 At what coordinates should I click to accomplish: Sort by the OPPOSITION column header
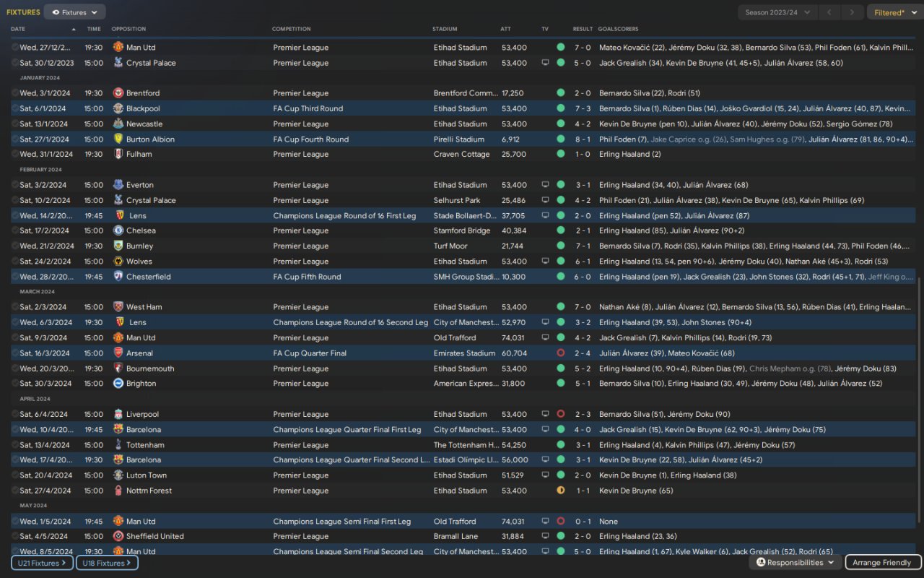128,29
